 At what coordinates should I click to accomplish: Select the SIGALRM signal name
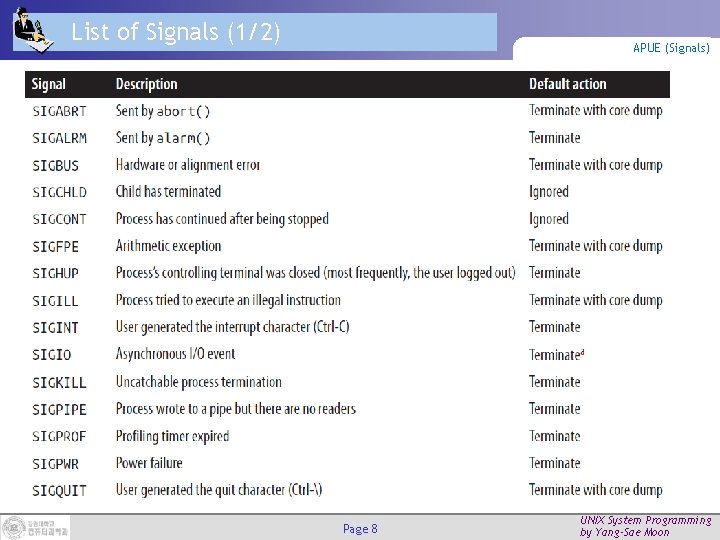[x=59, y=138]
